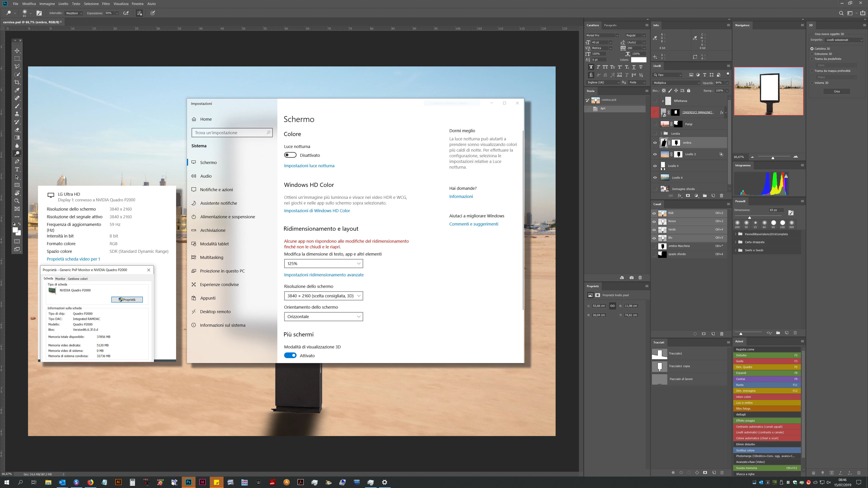Open the 125% scaling dropdown

point(323,263)
